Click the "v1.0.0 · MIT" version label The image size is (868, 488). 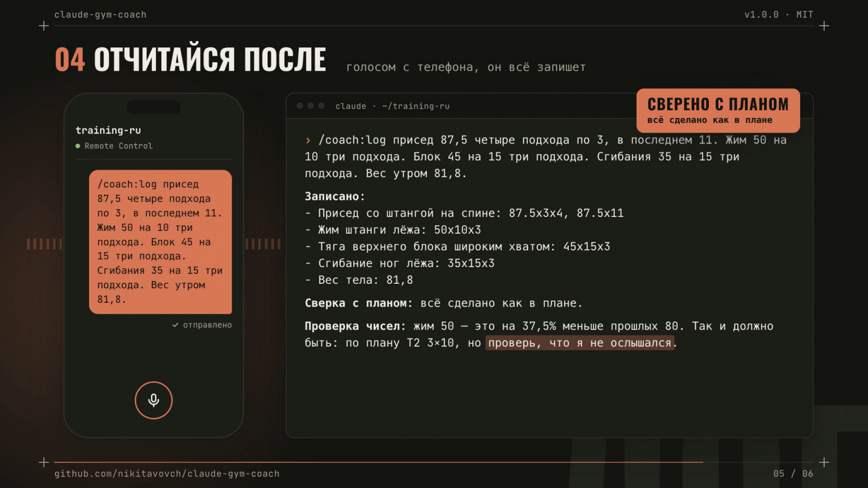click(x=778, y=14)
